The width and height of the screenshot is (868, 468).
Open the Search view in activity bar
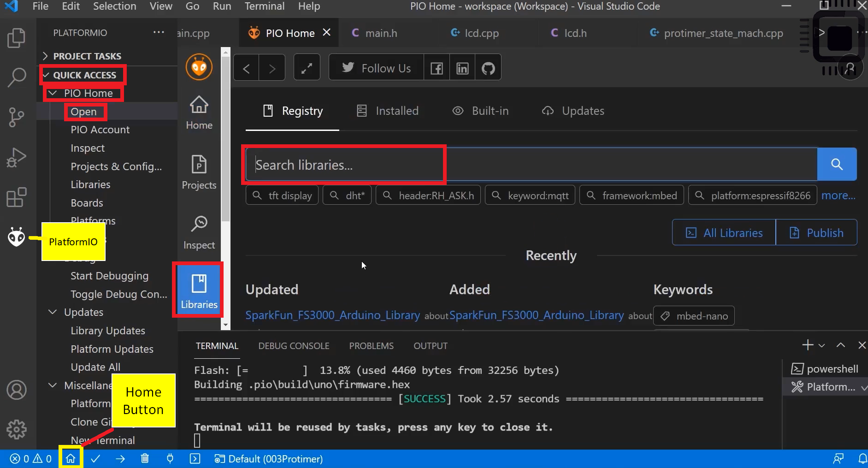(17, 77)
